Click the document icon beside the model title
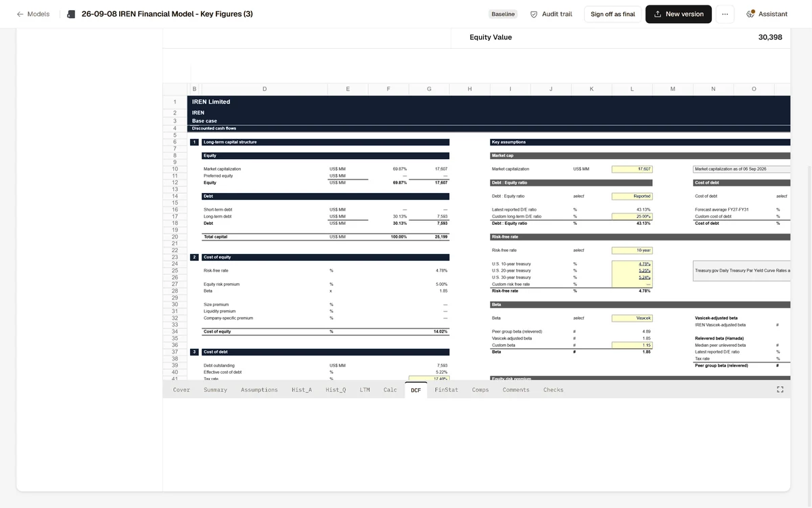 click(x=71, y=14)
